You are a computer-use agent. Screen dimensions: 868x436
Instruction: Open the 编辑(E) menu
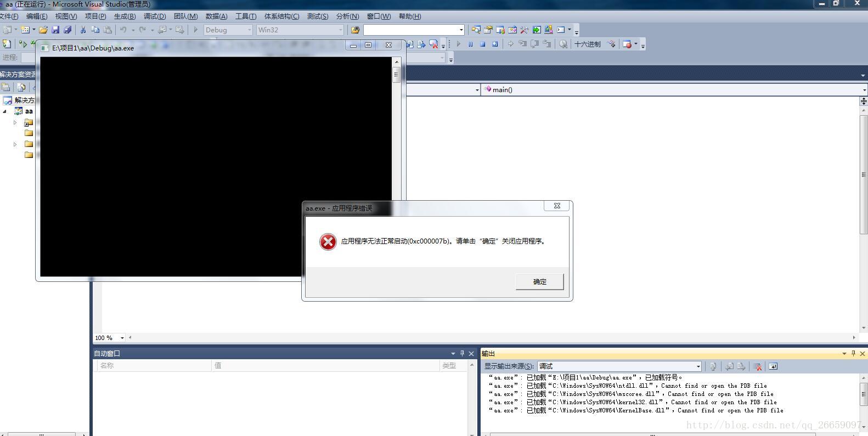[37, 16]
